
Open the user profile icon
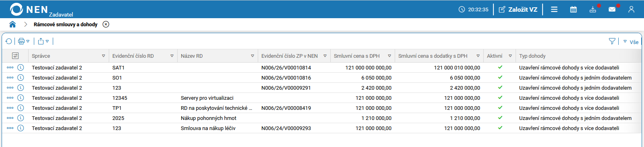631,9
